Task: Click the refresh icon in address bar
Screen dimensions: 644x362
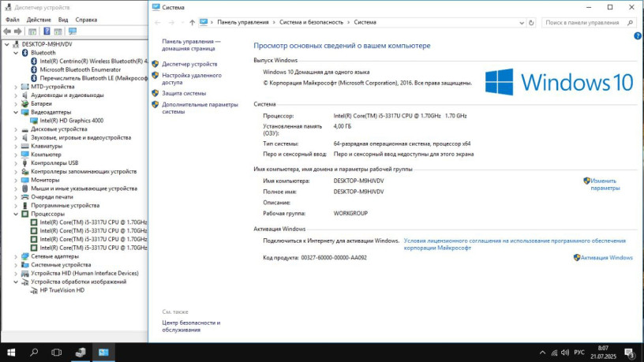Action: pos(531,23)
